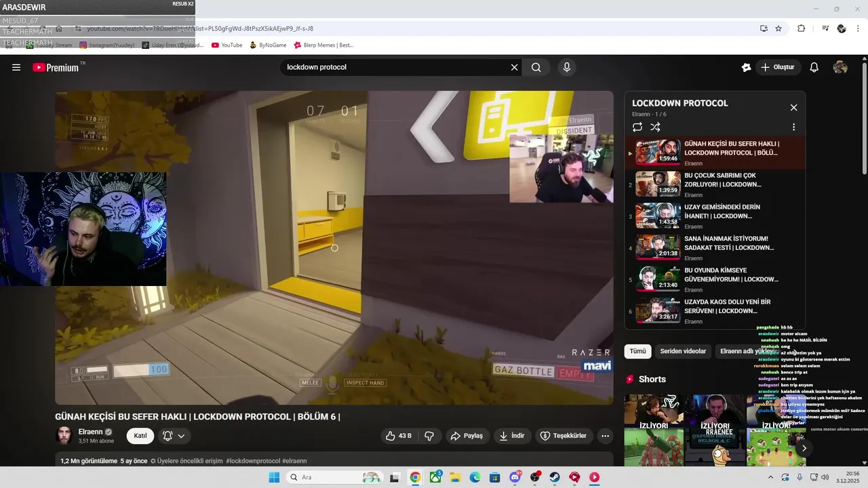Open Elraenn channel name link
The width and height of the screenshot is (868, 488).
[90, 432]
